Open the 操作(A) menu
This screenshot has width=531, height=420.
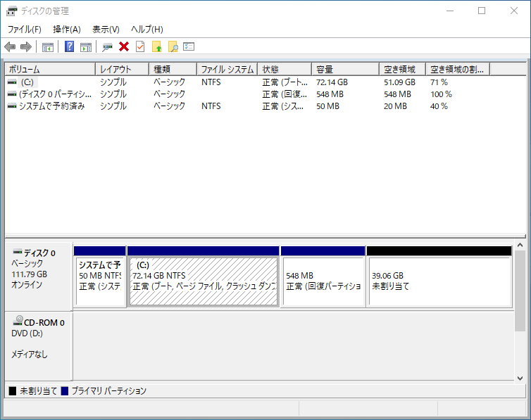(67, 30)
